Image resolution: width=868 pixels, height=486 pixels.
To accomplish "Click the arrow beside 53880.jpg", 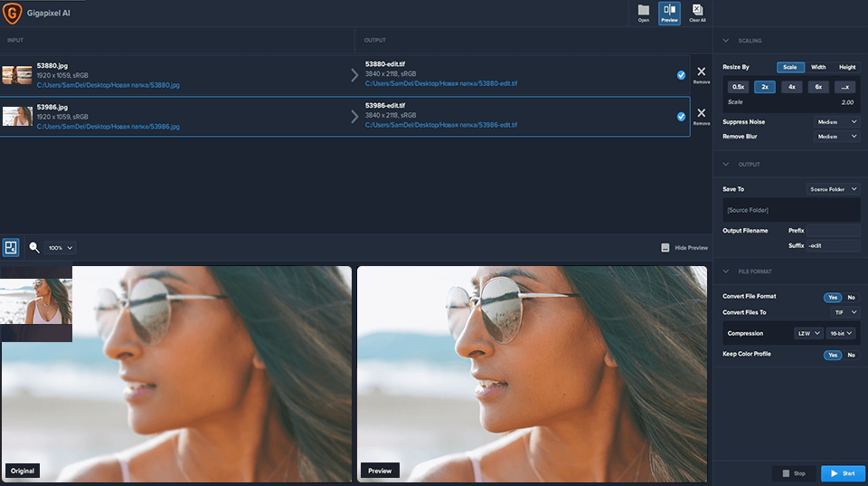I will (x=354, y=75).
